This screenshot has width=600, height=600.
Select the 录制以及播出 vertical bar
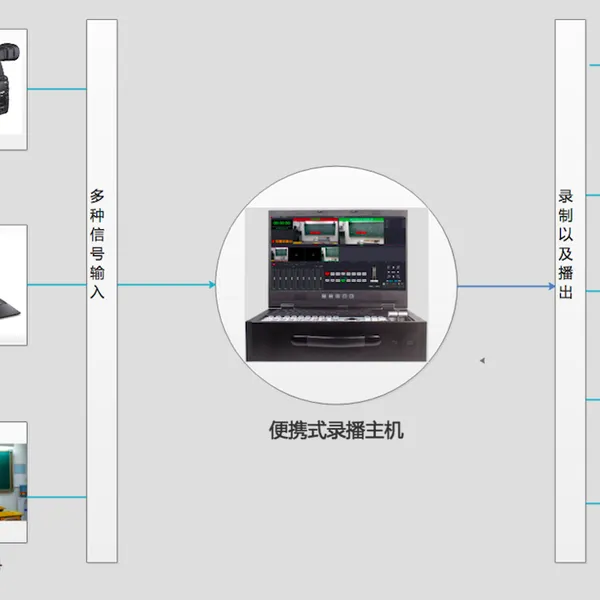click(x=570, y=291)
